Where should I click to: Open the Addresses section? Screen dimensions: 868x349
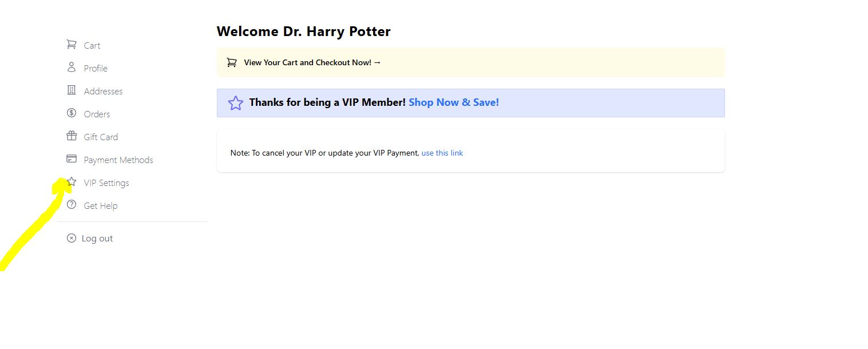[103, 92]
